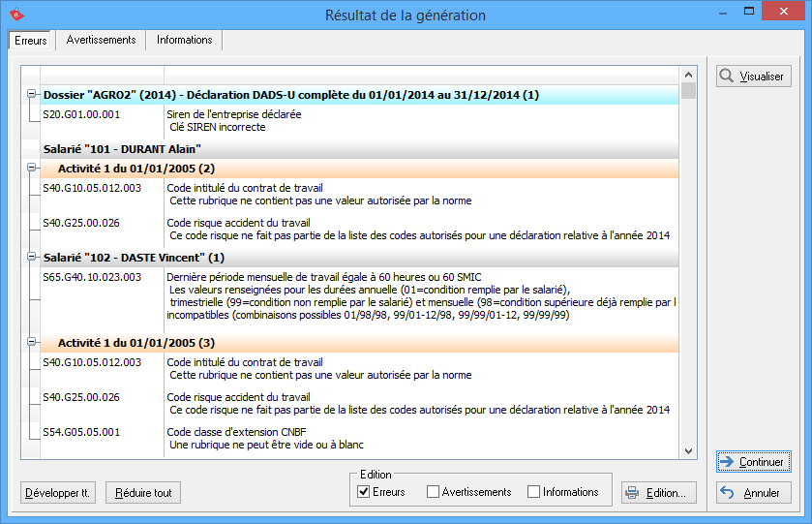Collapse the Dossier "AGRO2" (2014) node
Viewport: 812px width, 524px height.
coord(32,95)
